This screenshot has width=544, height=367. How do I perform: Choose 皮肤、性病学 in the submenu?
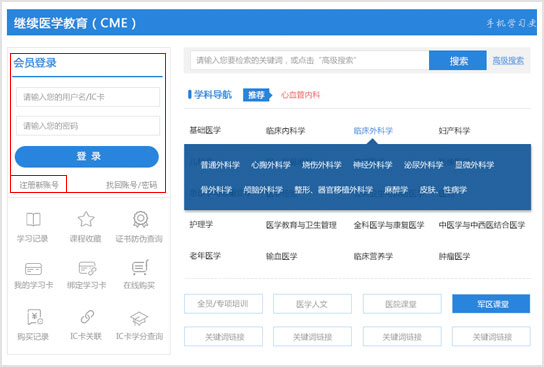[443, 190]
